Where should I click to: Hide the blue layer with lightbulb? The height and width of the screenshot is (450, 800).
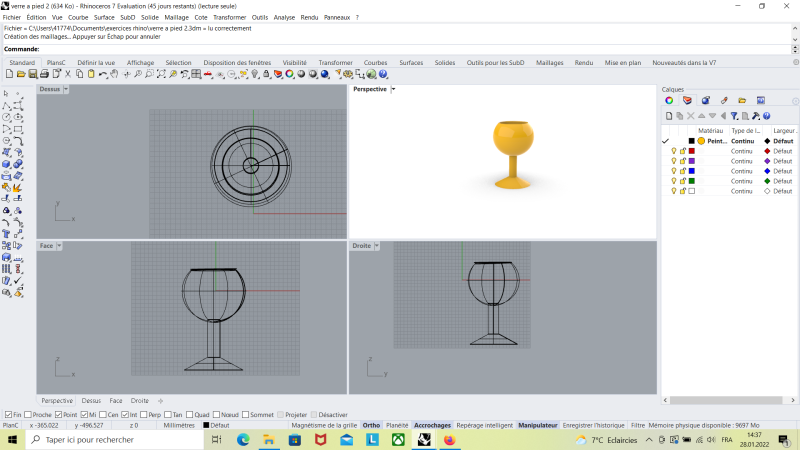tap(673, 171)
